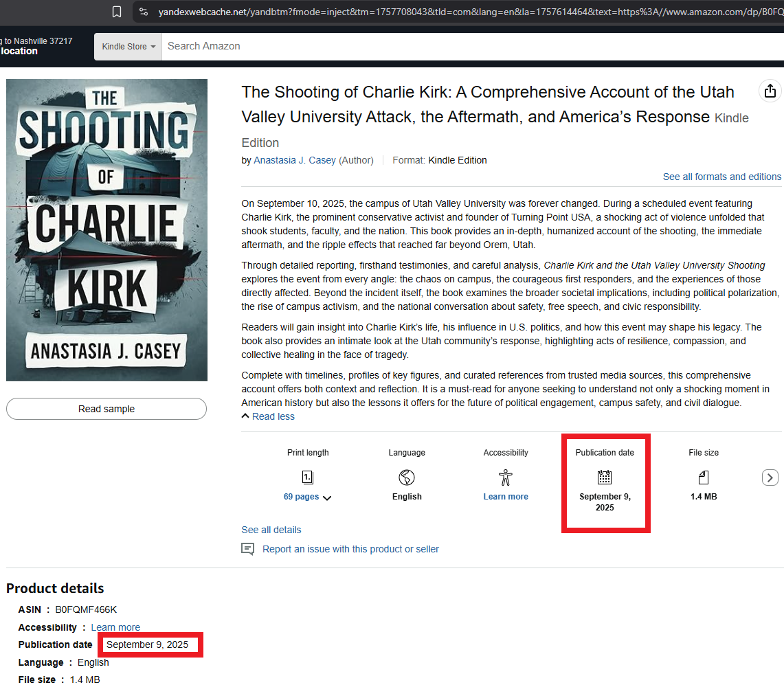Image resolution: width=784 pixels, height=685 pixels.
Task: Click the Publication date calendar icon
Action: point(605,478)
